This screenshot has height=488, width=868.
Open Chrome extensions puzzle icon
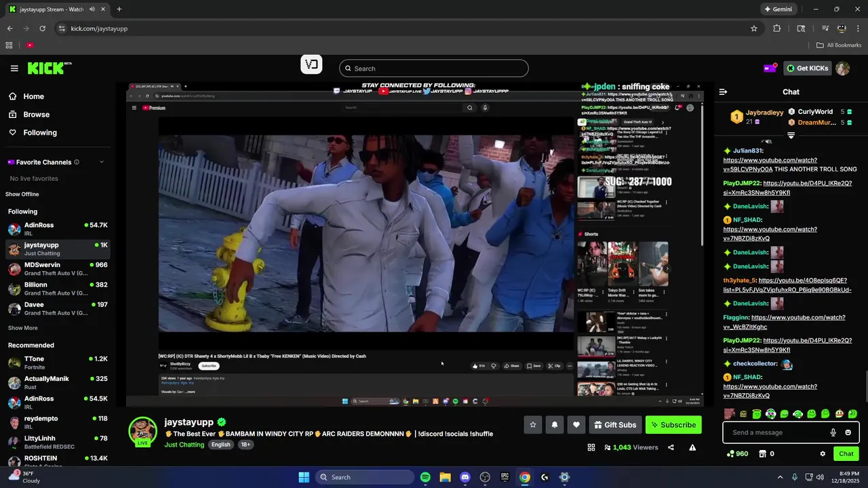pos(777,28)
